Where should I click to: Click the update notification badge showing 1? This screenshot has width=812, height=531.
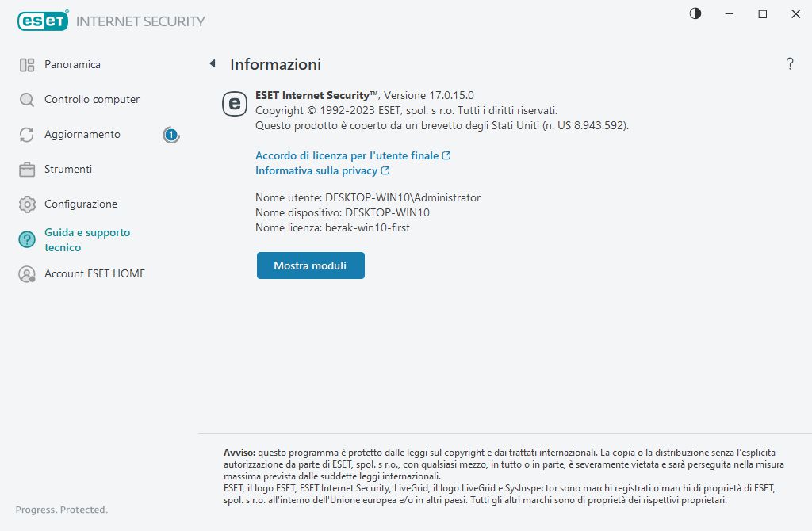[170, 136]
